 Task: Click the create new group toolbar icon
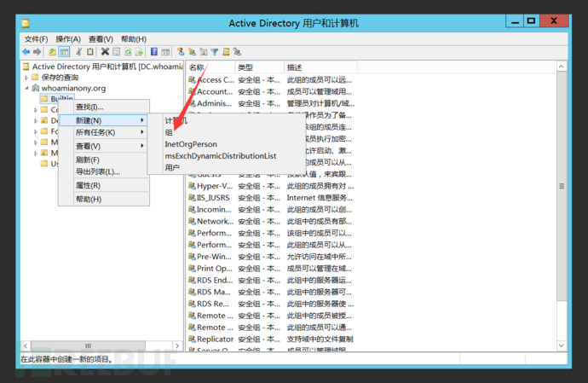coord(192,52)
